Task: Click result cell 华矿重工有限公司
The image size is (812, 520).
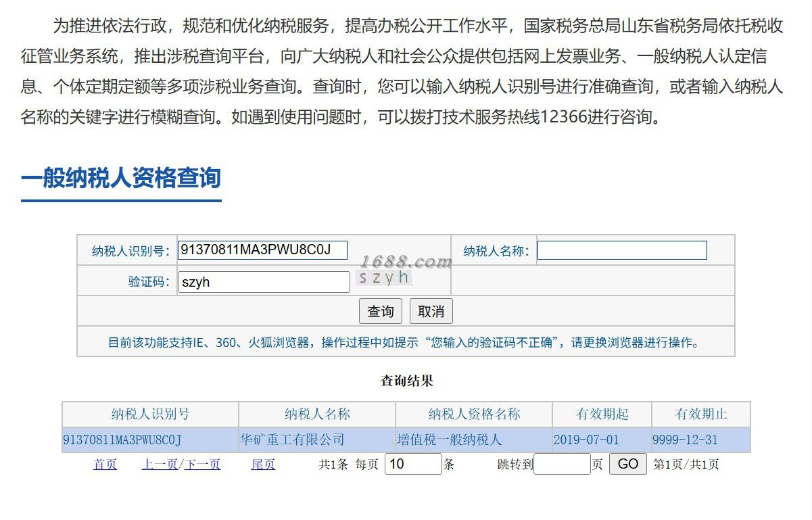Action: point(317,440)
